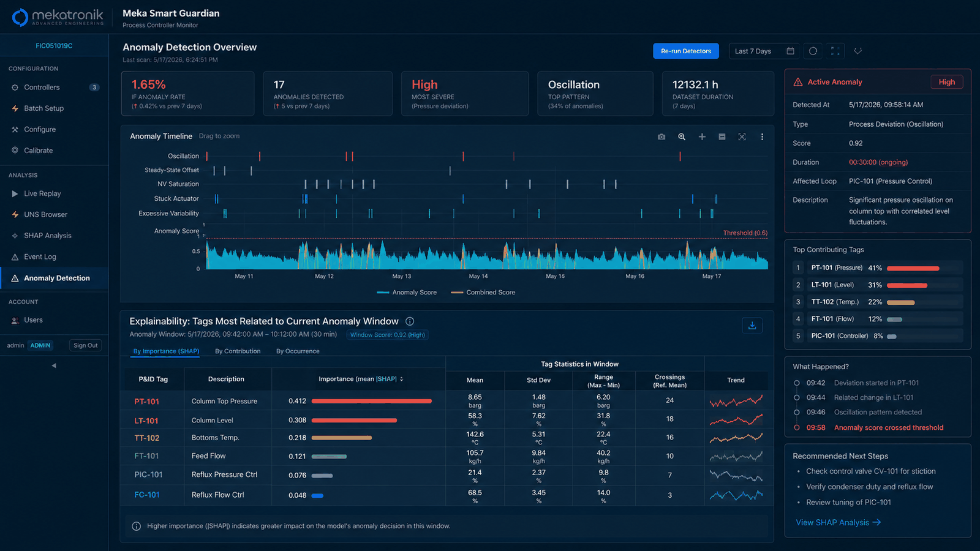The width and height of the screenshot is (980, 551).
Task: Open PT-101 tag link in table
Action: coord(146,402)
